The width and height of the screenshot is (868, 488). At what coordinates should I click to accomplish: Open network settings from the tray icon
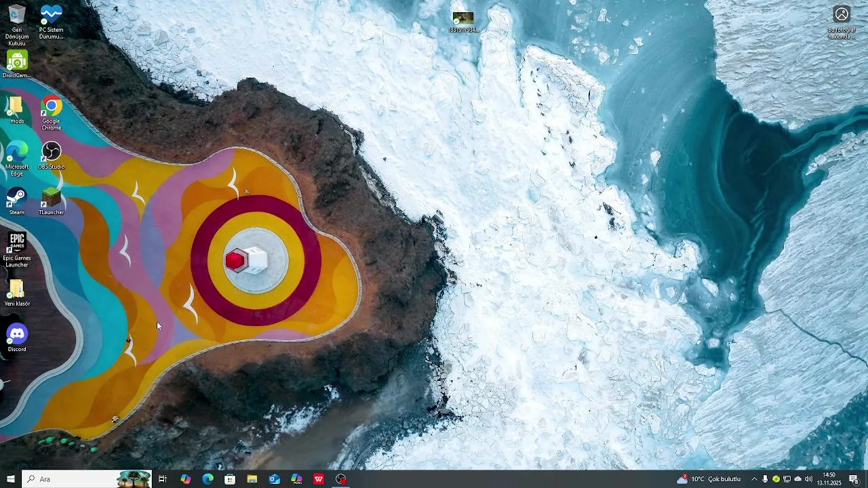(x=787, y=479)
